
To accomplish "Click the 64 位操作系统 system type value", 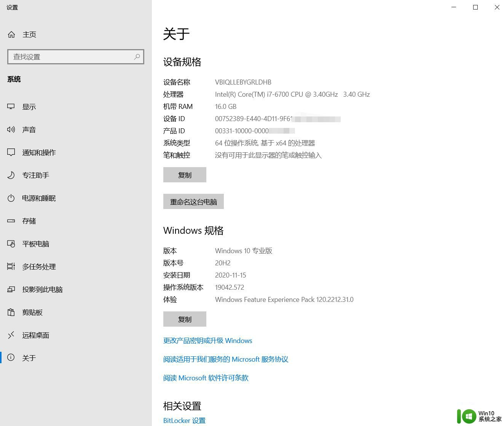I will (x=265, y=143).
